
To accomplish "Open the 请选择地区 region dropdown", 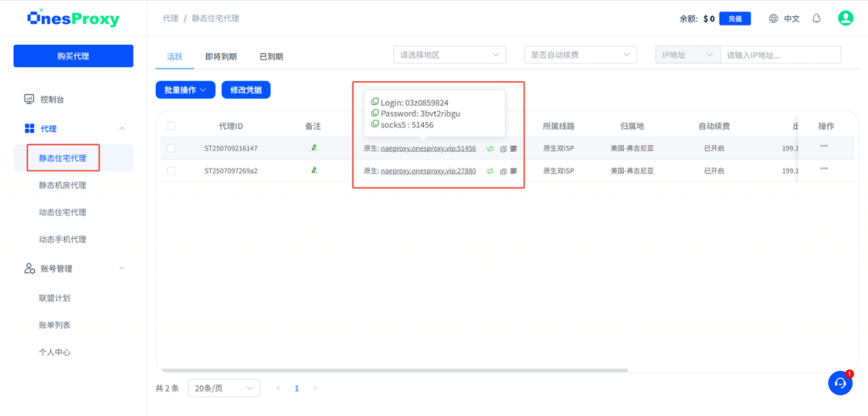I will click(x=449, y=55).
